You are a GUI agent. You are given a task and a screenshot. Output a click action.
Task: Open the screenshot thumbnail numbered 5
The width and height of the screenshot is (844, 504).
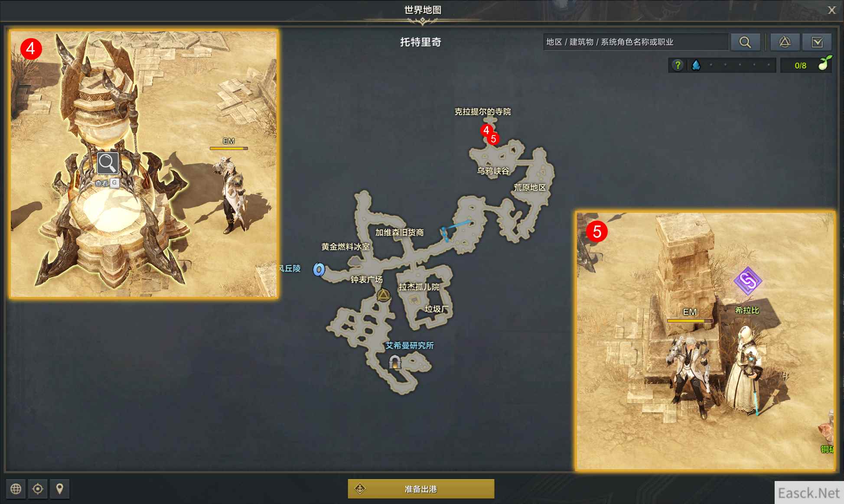(x=705, y=341)
